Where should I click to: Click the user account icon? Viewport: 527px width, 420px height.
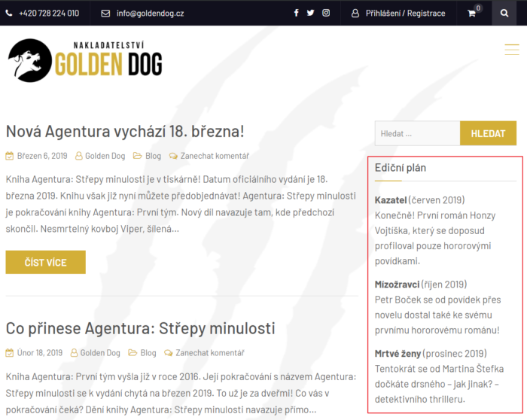click(x=355, y=13)
